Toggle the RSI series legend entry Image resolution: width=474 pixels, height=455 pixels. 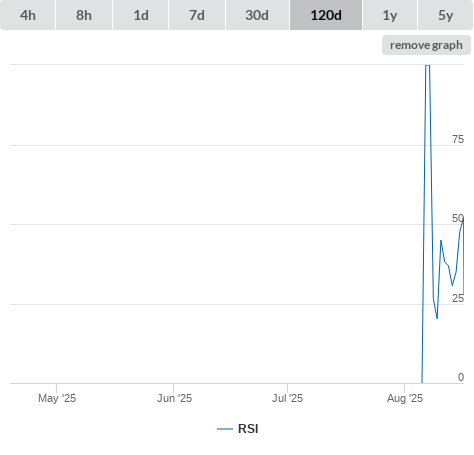click(x=238, y=429)
